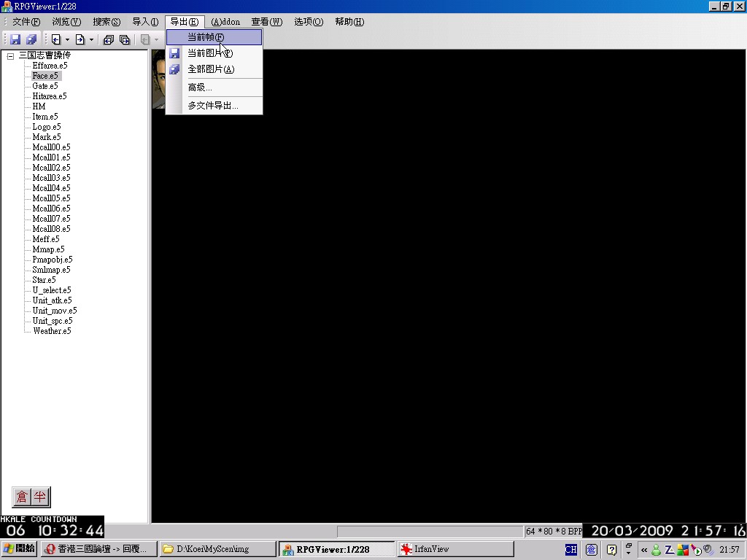Open the 浏览(V) menu

[66, 22]
